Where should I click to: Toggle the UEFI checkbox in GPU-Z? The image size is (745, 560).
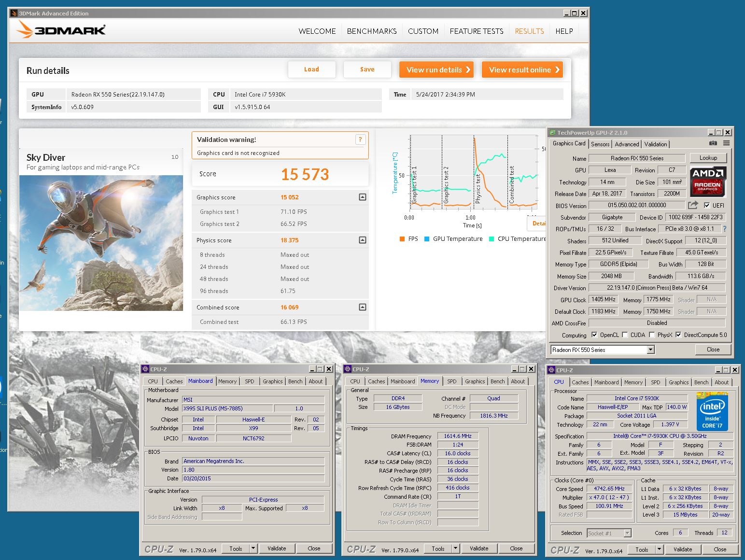pyautogui.click(x=707, y=205)
